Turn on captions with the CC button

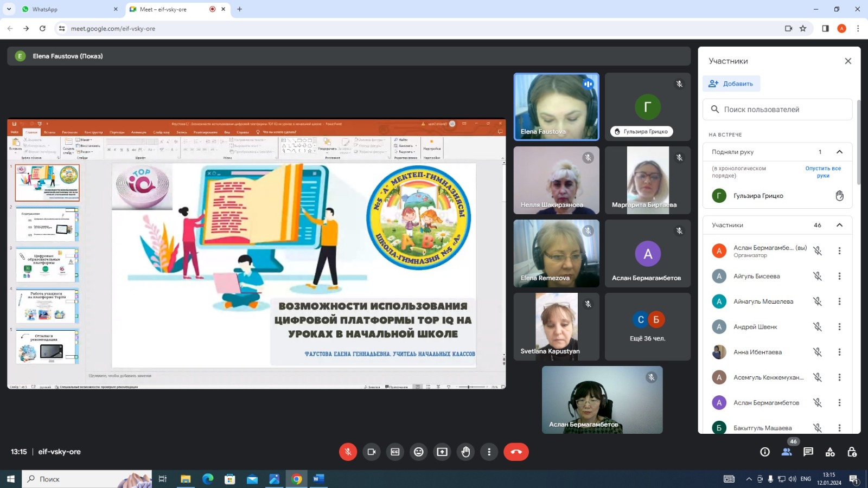tap(395, 452)
